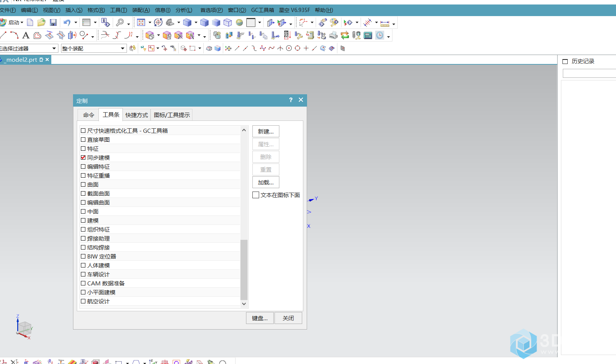Click the New file icon in the toolbar
616x364 pixels.
[x=30, y=22]
